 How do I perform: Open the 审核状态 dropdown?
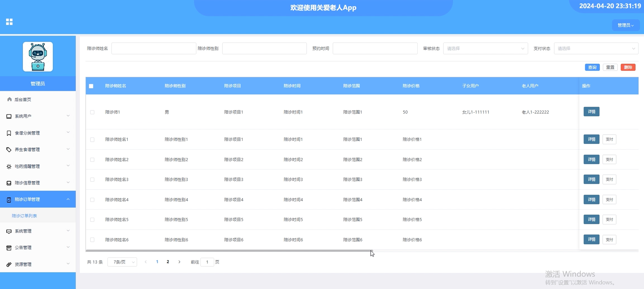click(485, 49)
